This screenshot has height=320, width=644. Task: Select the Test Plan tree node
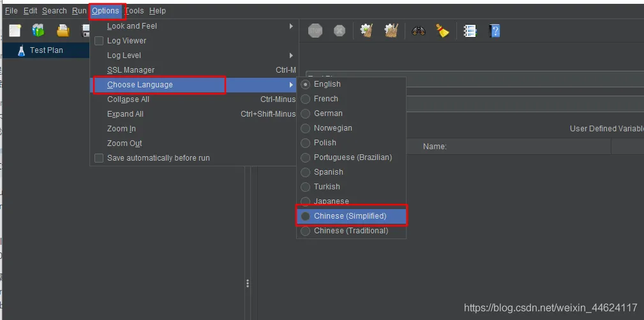pos(46,50)
